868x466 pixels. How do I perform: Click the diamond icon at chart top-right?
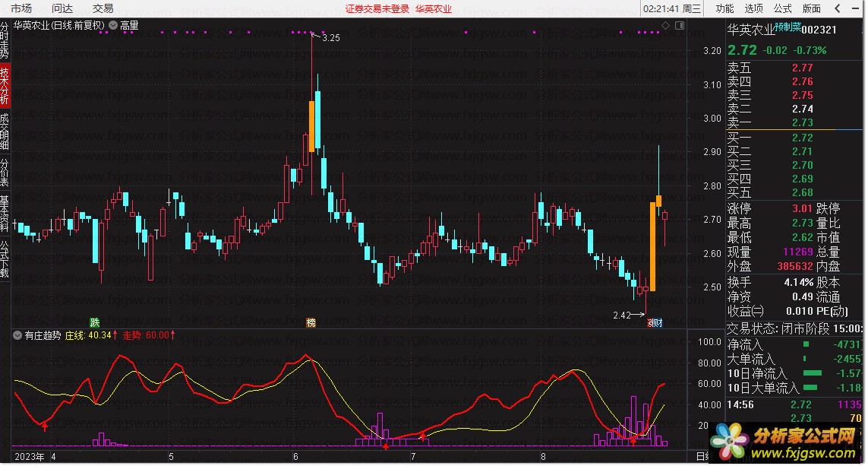tap(665, 26)
